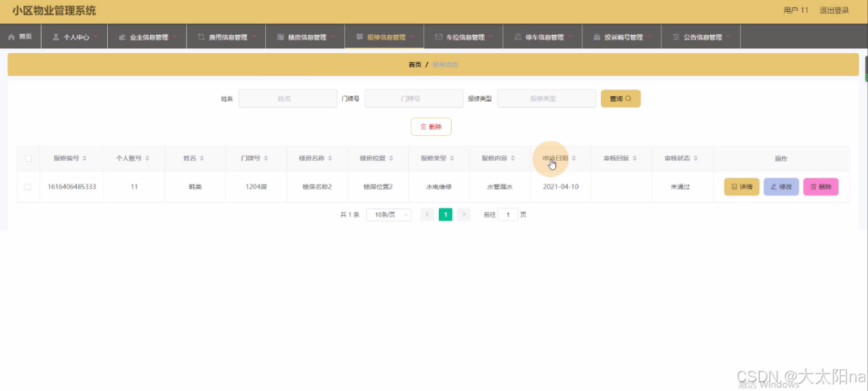Screen dimensions: 868x391
Task: Click 首页 in the breadcrumb
Action: [414, 64]
